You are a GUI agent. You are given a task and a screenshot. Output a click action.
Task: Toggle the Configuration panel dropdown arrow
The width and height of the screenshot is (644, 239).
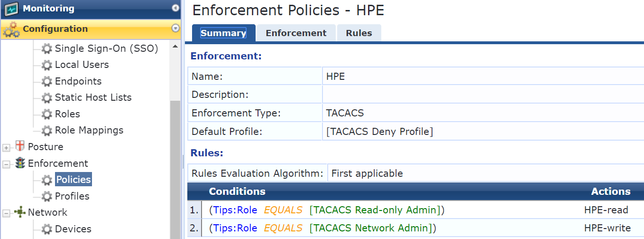(x=175, y=29)
